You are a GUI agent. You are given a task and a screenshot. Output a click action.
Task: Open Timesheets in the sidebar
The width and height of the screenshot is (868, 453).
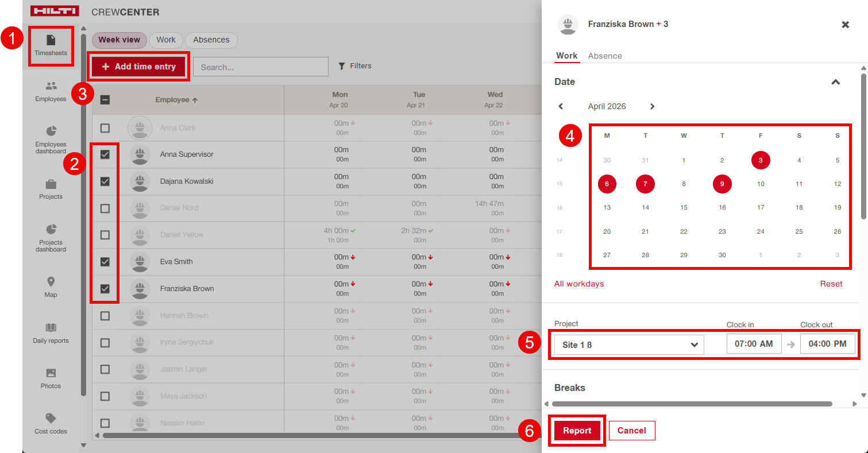(51, 46)
